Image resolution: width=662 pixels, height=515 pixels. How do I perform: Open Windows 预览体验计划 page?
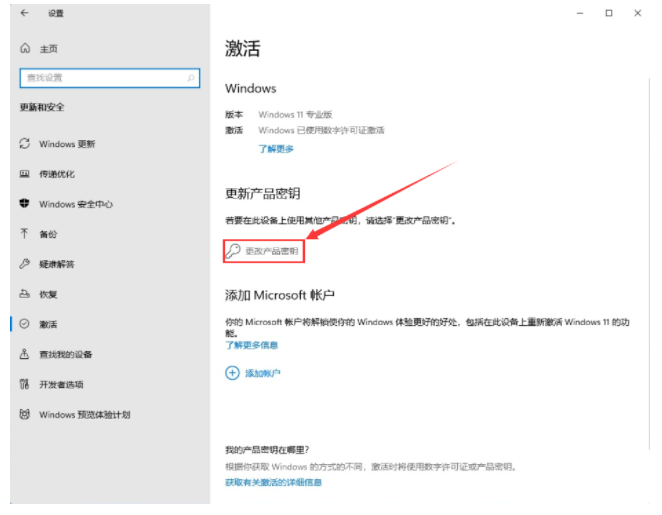tap(84, 414)
